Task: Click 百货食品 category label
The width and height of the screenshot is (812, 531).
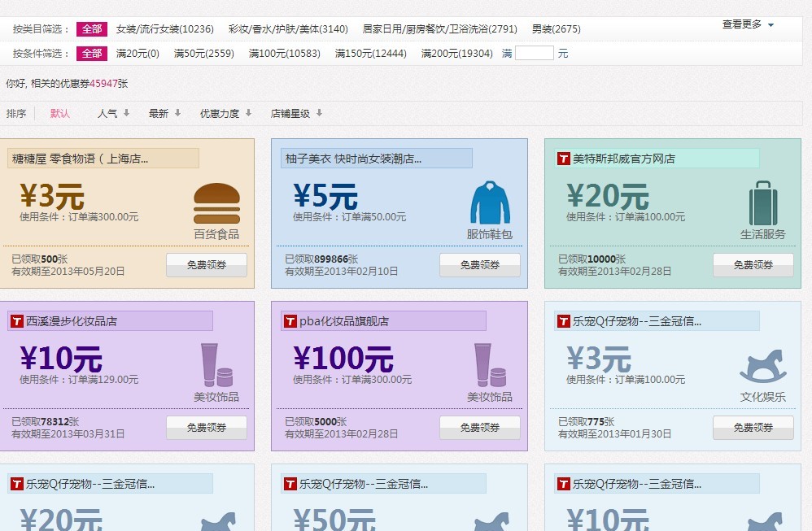Action: [x=216, y=234]
